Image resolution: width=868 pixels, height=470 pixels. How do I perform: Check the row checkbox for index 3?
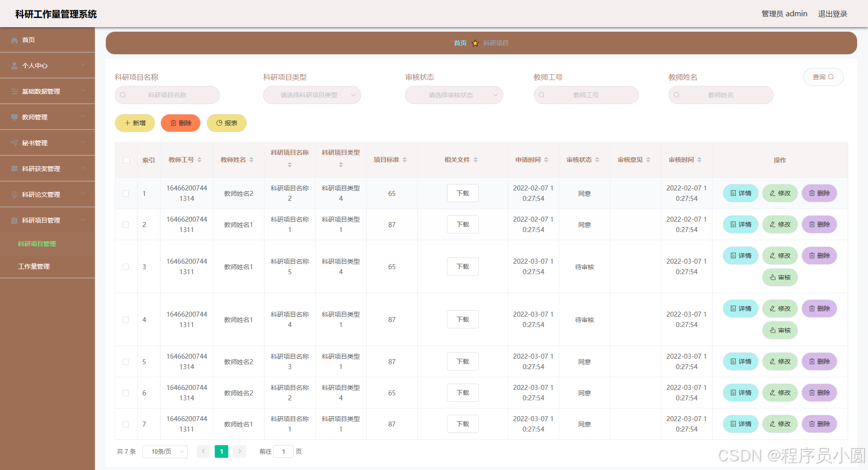(126, 266)
